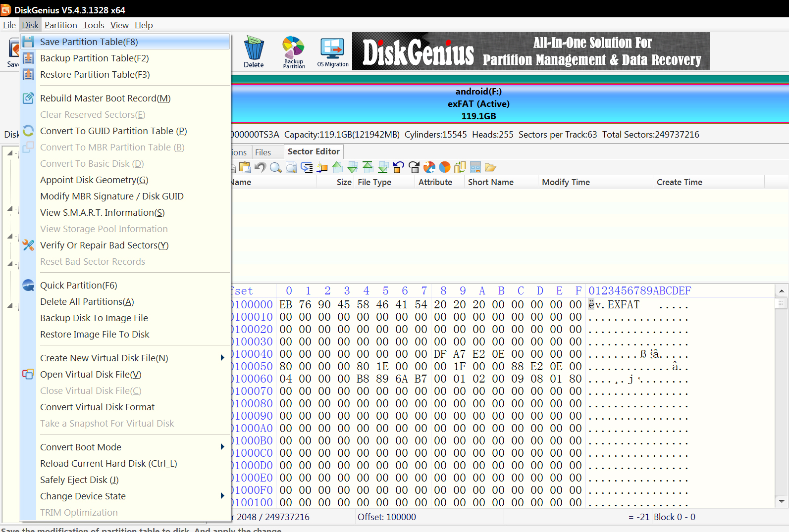Select Reload Current Hard Disk
Screen dimensions: 789x532
coord(125,464)
